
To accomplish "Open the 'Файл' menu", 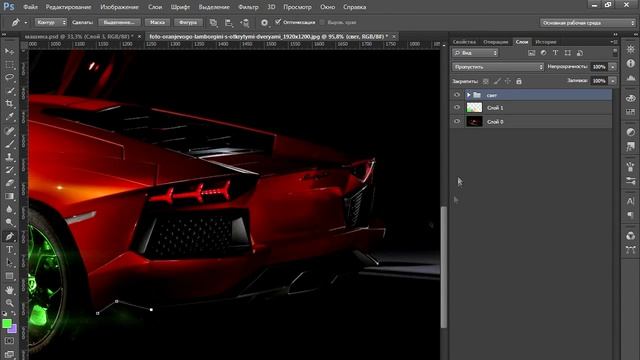I will click(x=31, y=7).
